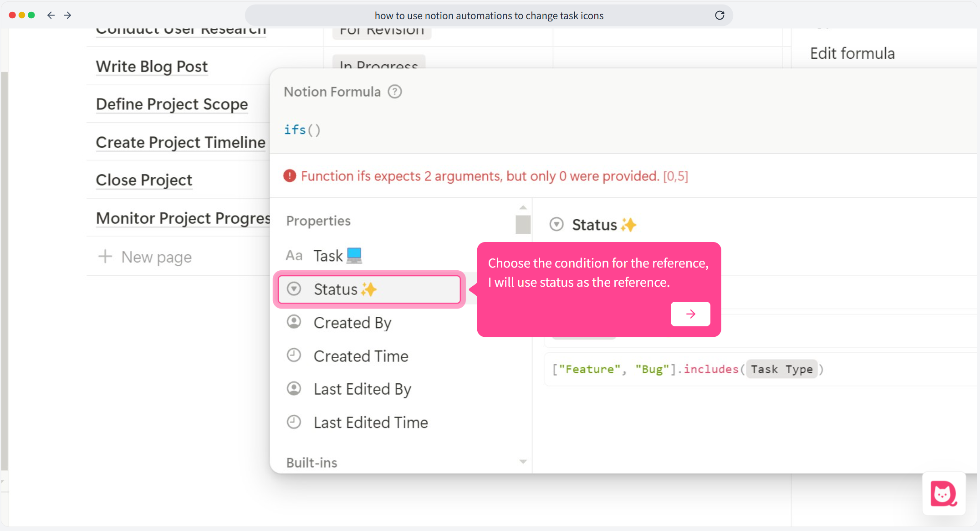The height and width of the screenshot is (531, 980).
Task: Click the plus icon beside New page
Action: click(x=105, y=256)
